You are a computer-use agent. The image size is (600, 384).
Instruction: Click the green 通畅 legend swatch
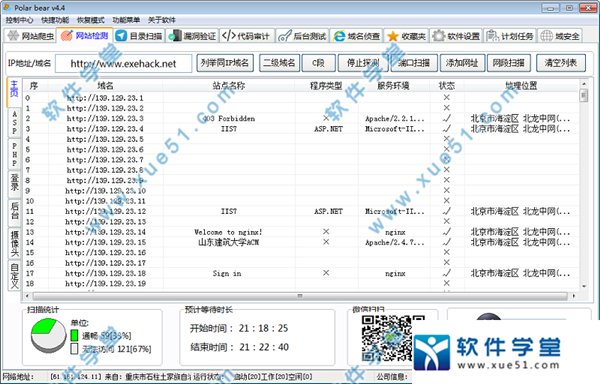coord(74,335)
